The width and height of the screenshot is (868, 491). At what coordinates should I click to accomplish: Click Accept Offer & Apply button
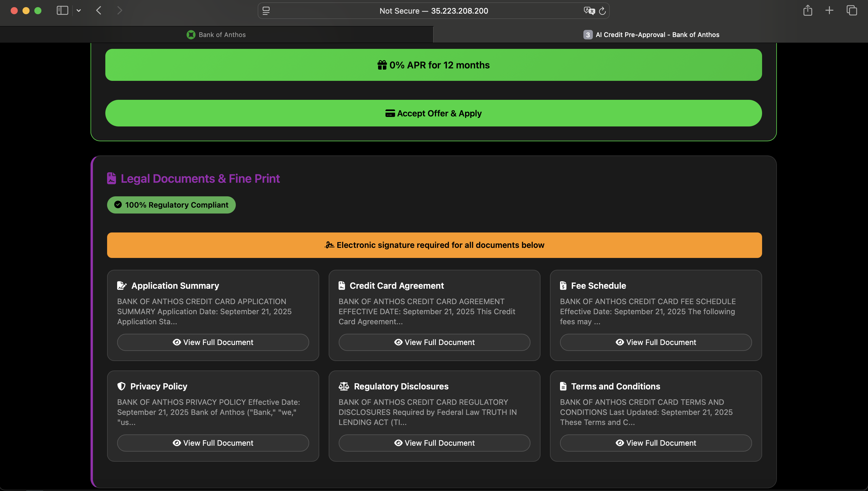pos(433,113)
